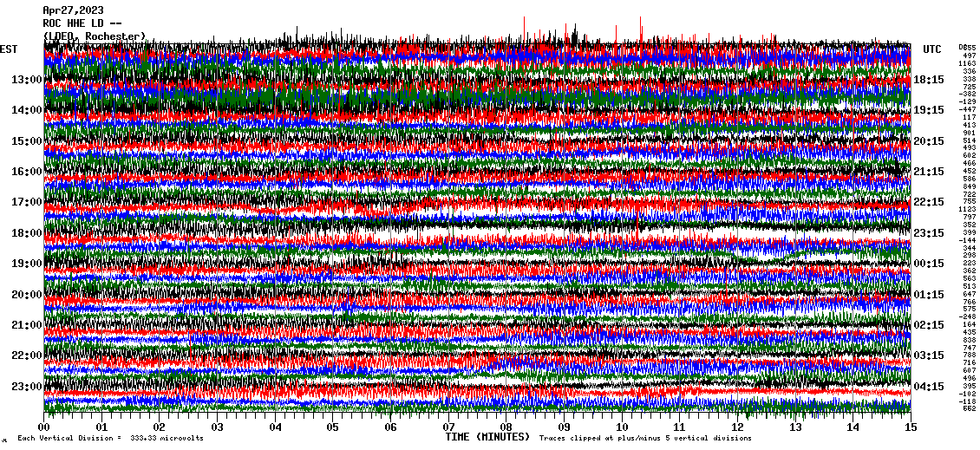Select the 16:00 EST row label

coord(28,172)
